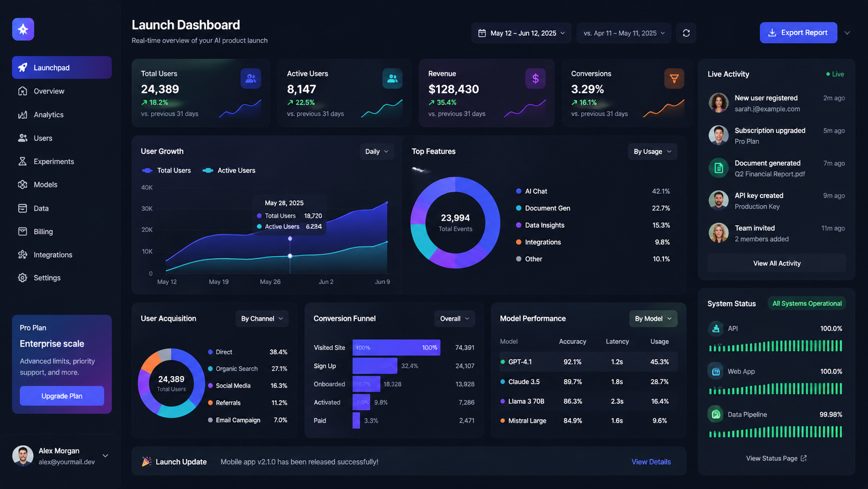Viewport: 868px width, 489px height.
Task: Click the Document generated activity icon
Action: [718, 168]
